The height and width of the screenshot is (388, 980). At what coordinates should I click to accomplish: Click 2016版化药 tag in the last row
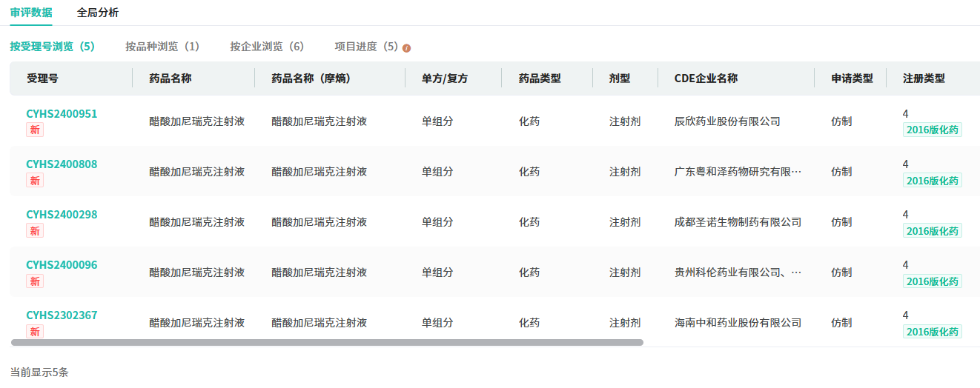pyautogui.click(x=932, y=332)
